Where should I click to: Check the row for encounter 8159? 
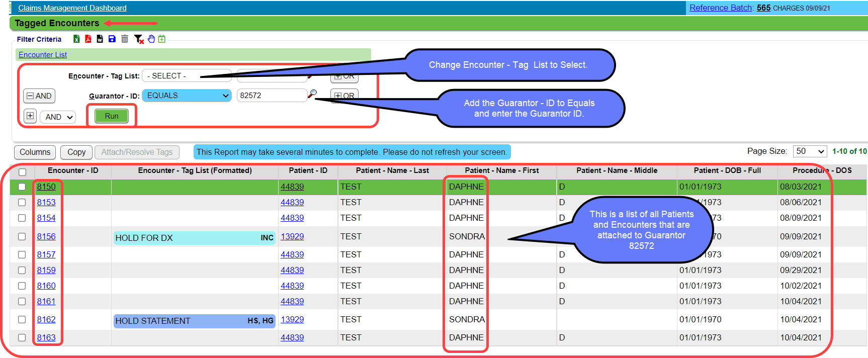(22, 270)
